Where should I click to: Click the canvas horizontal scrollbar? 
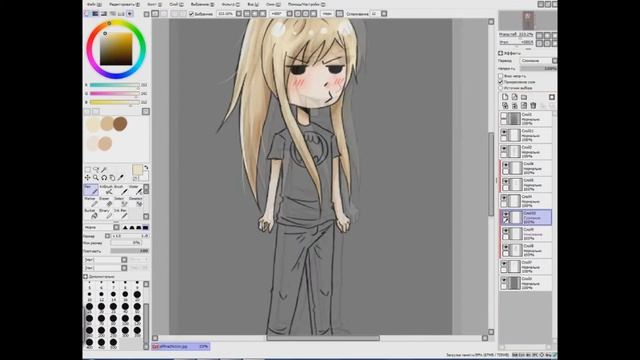click(x=323, y=338)
